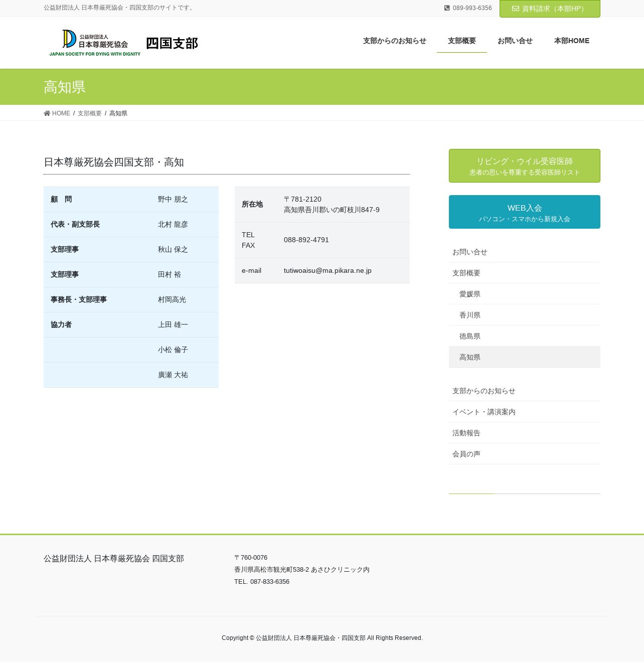Click the name 田村 裕 in the table
This screenshot has width=644, height=662.
point(170,274)
